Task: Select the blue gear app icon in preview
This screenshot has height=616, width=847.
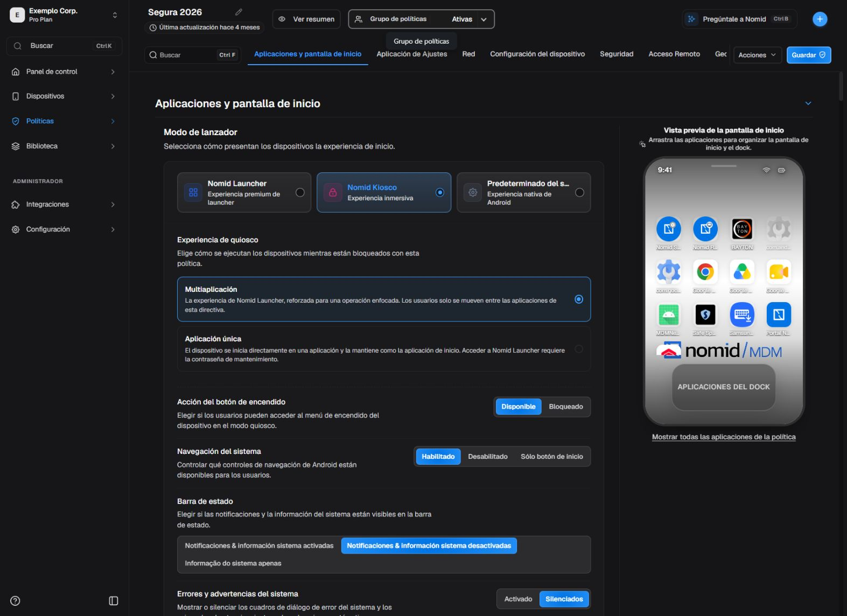Action: click(668, 272)
